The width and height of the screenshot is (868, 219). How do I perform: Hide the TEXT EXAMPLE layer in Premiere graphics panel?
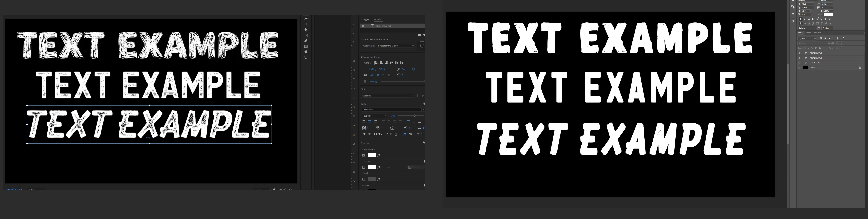pyautogui.click(x=363, y=26)
